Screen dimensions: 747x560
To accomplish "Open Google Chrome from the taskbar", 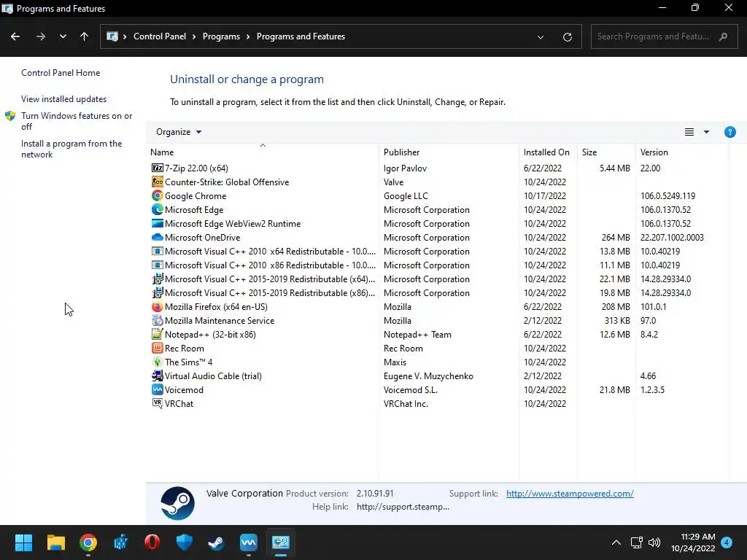I will click(x=88, y=542).
